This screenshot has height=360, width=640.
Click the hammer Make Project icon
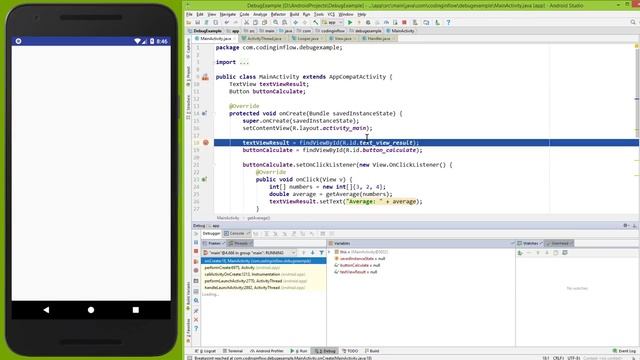[316, 22]
